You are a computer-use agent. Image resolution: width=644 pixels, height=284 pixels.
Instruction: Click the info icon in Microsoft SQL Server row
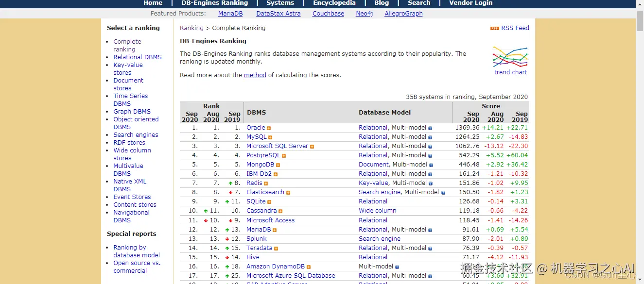pyautogui.click(x=430, y=147)
